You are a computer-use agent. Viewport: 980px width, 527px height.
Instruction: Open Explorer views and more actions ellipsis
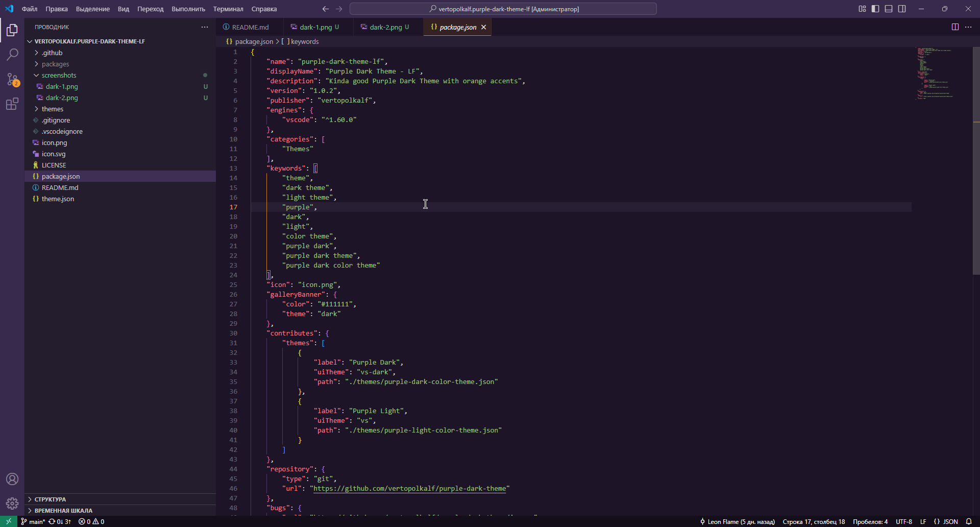pos(205,27)
